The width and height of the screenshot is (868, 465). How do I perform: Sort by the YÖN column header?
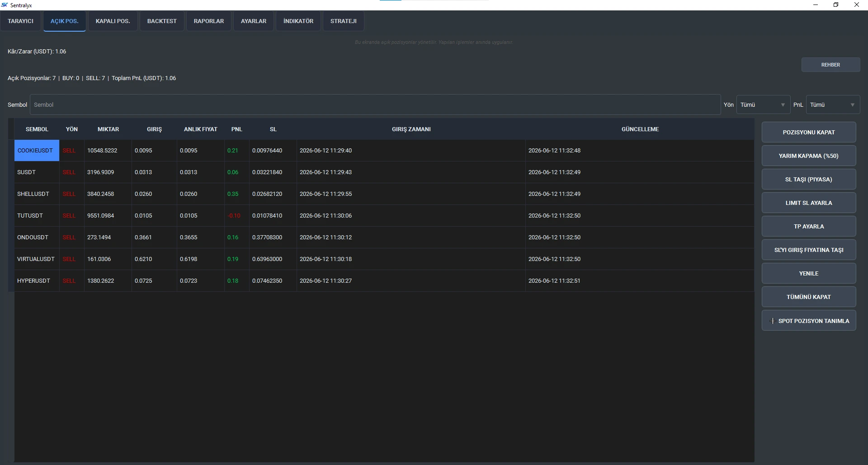point(72,129)
